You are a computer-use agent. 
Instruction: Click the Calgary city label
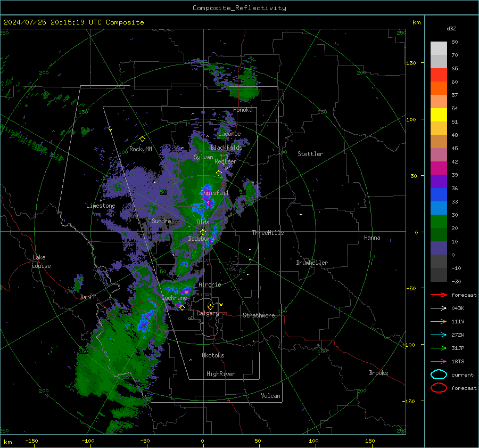tap(208, 313)
